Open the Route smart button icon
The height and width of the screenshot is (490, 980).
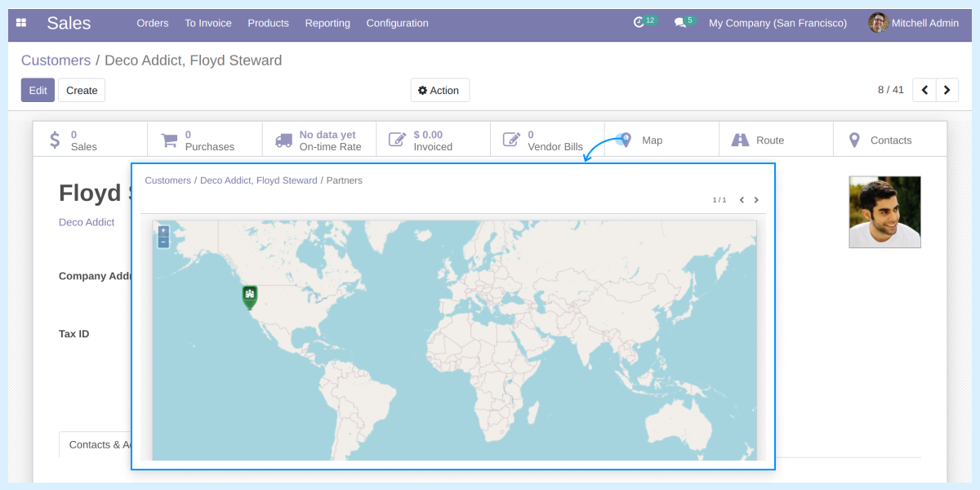pos(742,140)
